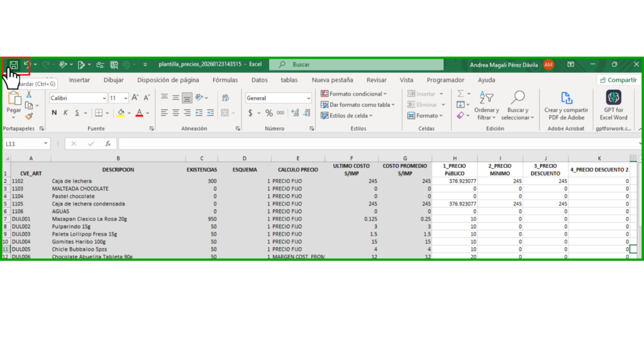Toggle bold formatting (N)
Screen dimensions: 644x362
point(55,113)
